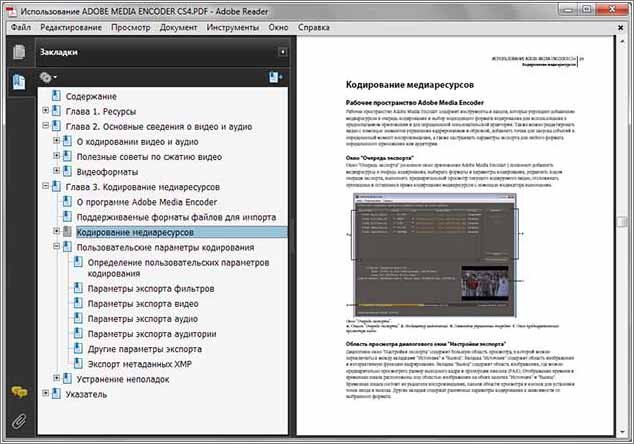Viewport: 634px width, 444px height.
Task: Select the Указатель bookmark text
Action: click(86, 394)
